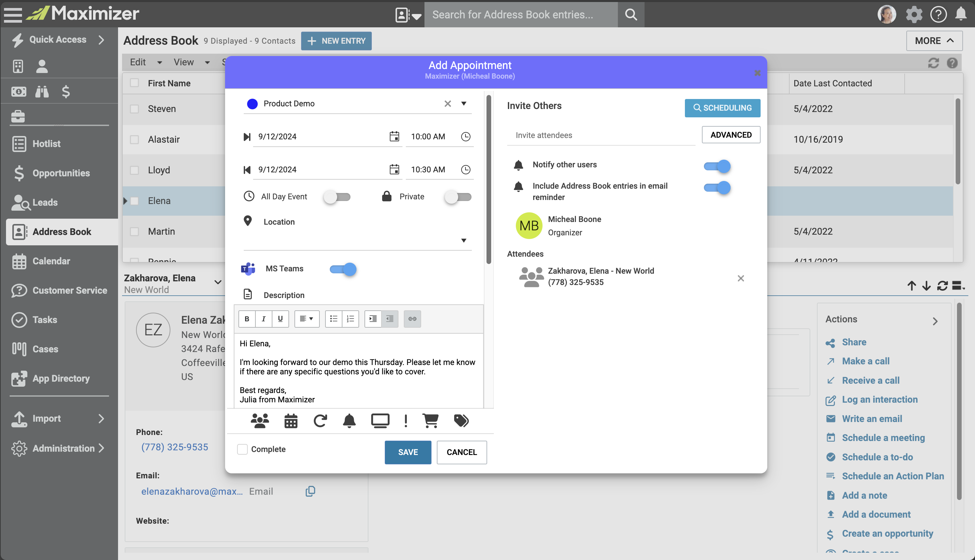975x560 pixels.
Task: Refresh the Address Book grid
Action: pos(933,63)
